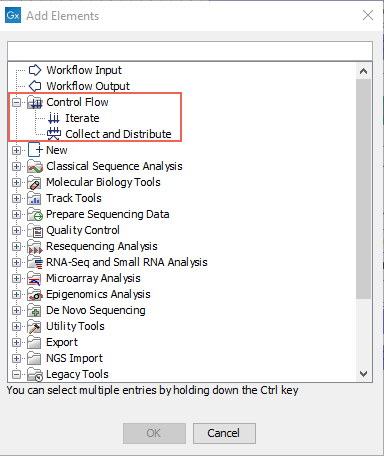Click the Track Tools folder icon
The width and height of the screenshot is (384, 456).
coord(34,198)
